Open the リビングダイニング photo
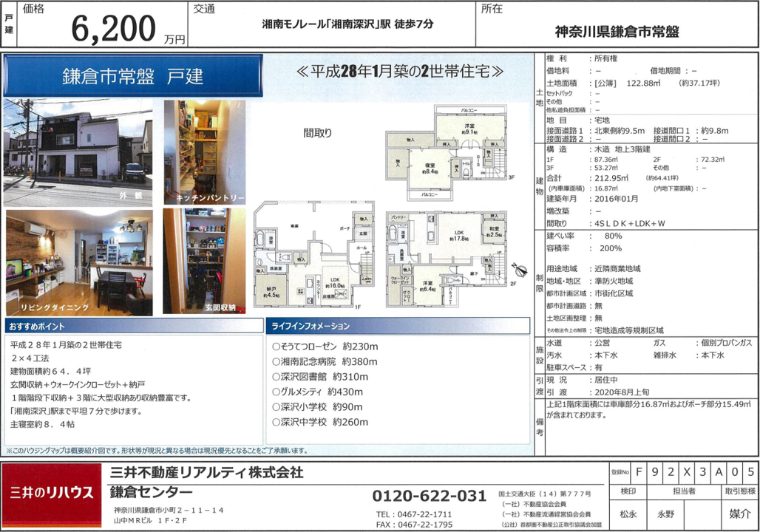Viewport: 760px width, 532px height. point(78,262)
